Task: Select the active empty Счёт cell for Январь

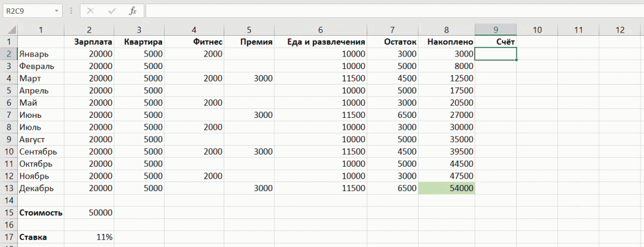Action: point(496,54)
